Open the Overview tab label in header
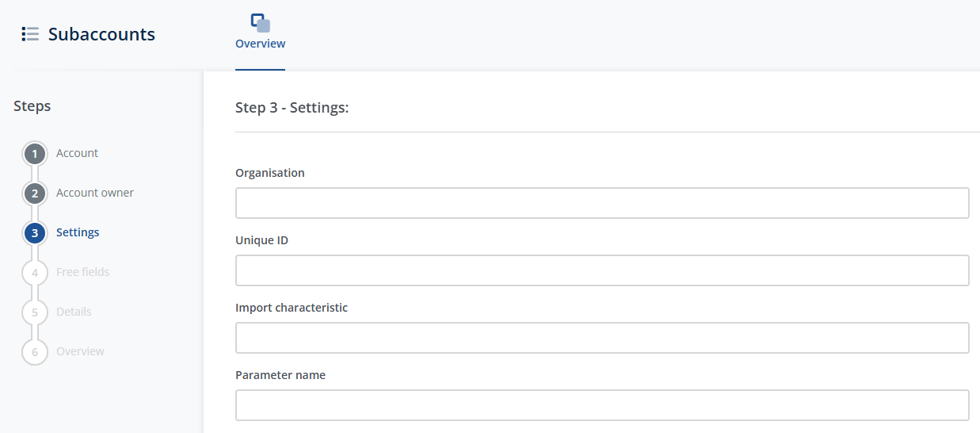 click(260, 44)
